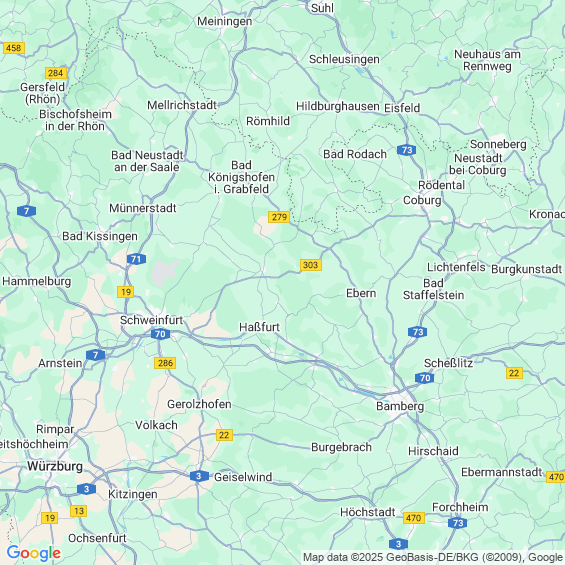Select the Bamberg city label
The width and height of the screenshot is (565, 565).
400,406
